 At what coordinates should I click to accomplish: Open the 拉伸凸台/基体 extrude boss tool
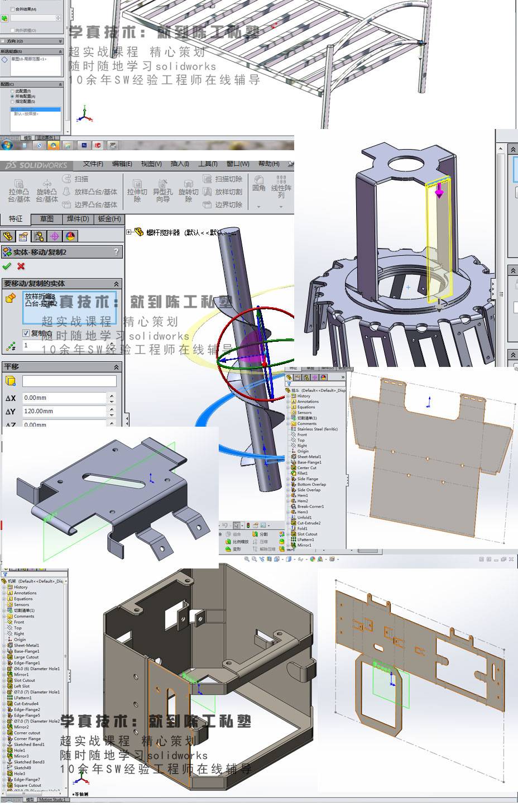coord(19,190)
